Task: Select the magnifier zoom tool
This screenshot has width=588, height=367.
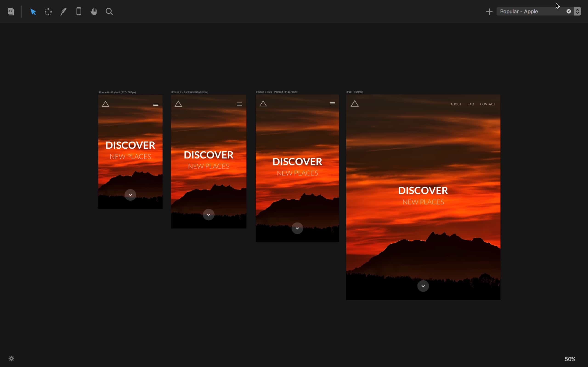Action: pos(109,12)
